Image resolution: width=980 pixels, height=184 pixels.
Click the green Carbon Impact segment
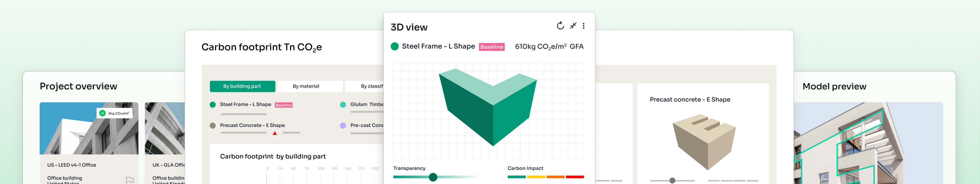click(x=516, y=177)
